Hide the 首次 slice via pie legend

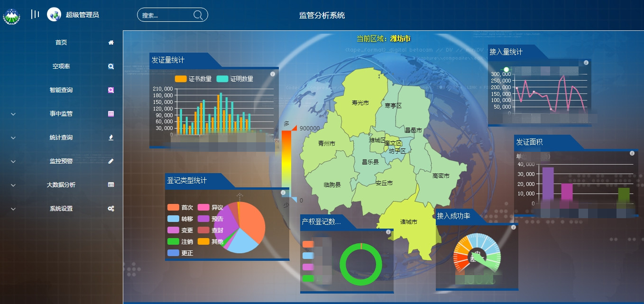pyautogui.click(x=180, y=207)
